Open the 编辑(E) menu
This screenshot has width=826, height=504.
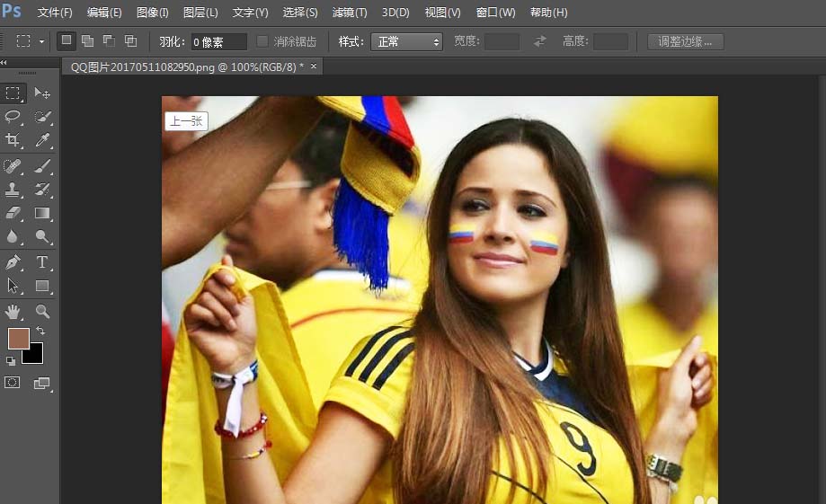coord(104,12)
